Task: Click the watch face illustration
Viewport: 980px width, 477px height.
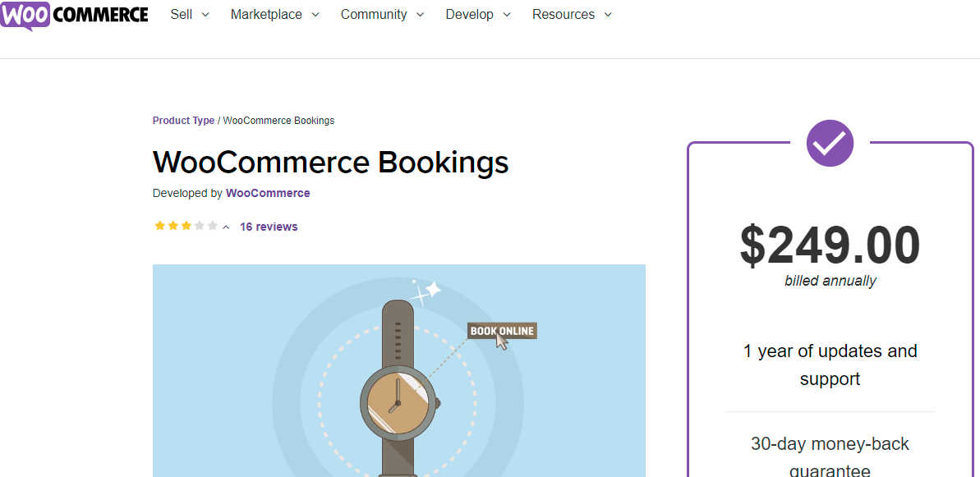Action: pos(398,402)
